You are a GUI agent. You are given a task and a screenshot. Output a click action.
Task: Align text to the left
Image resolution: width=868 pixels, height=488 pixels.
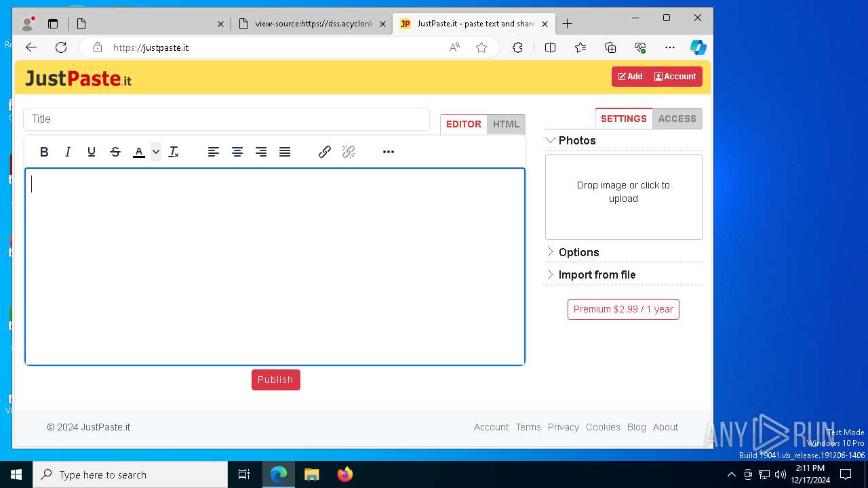point(214,152)
